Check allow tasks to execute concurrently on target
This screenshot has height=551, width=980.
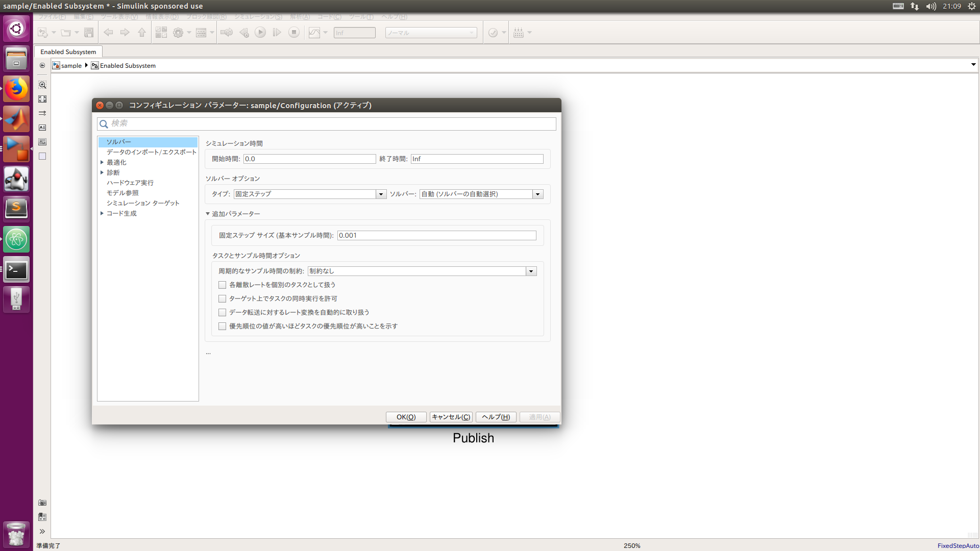(222, 298)
